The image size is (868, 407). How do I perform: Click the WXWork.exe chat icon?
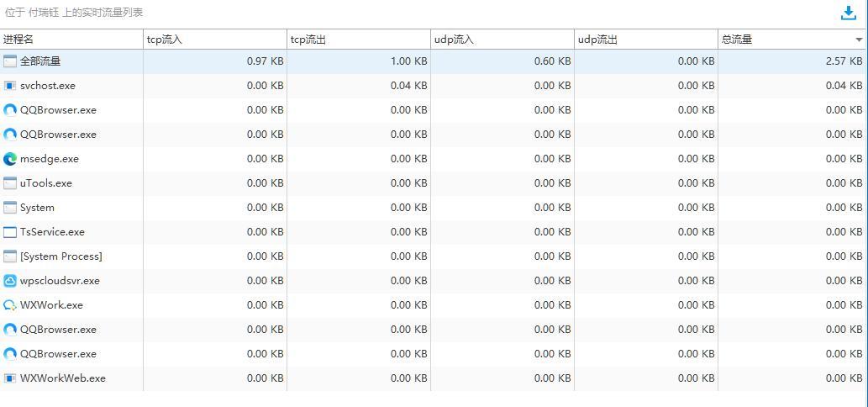(x=10, y=305)
